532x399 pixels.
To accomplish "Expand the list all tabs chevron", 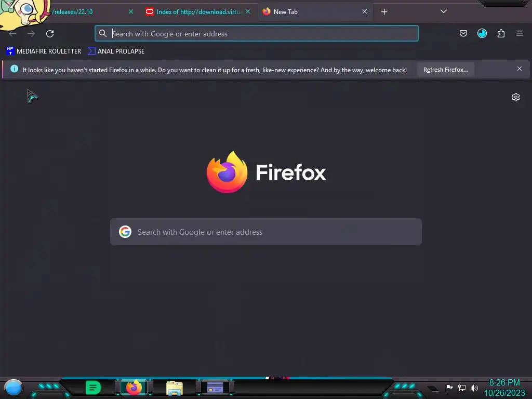I will coord(444,11).
